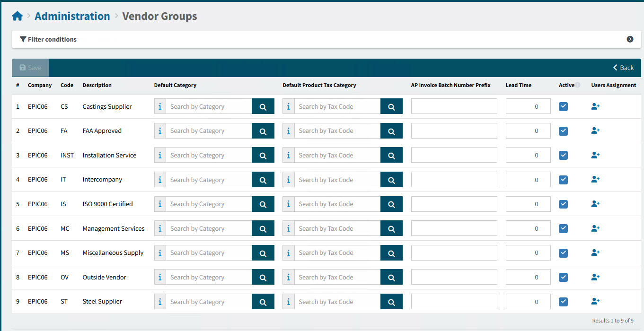Open the tax code lookup for Steel Supplier
644x331 pixels.
391,301
